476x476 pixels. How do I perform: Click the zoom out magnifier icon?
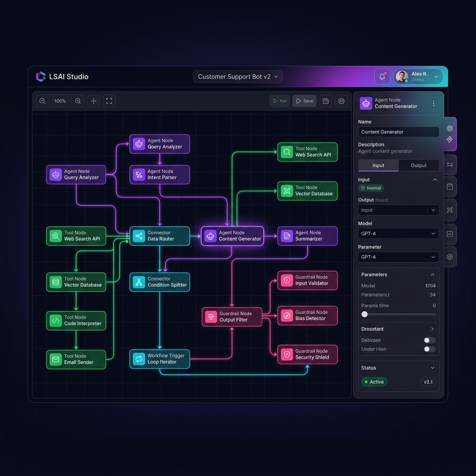[x=42, y=101]
